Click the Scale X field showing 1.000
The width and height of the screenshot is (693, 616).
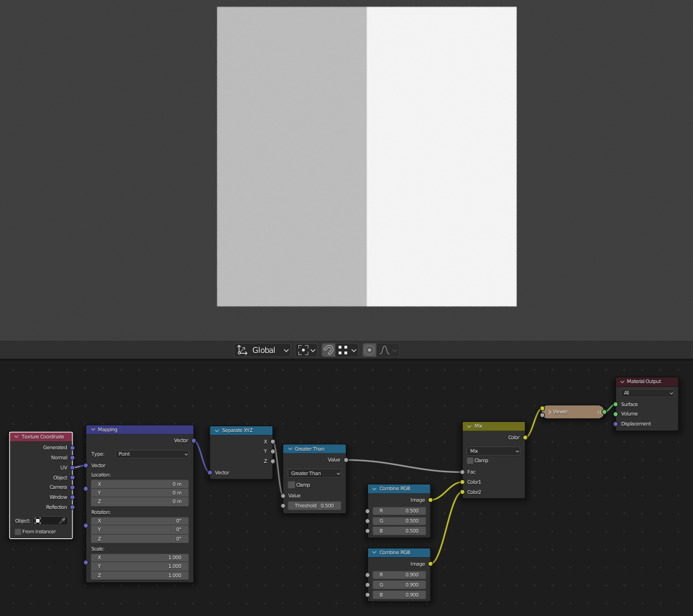[139, 558]
